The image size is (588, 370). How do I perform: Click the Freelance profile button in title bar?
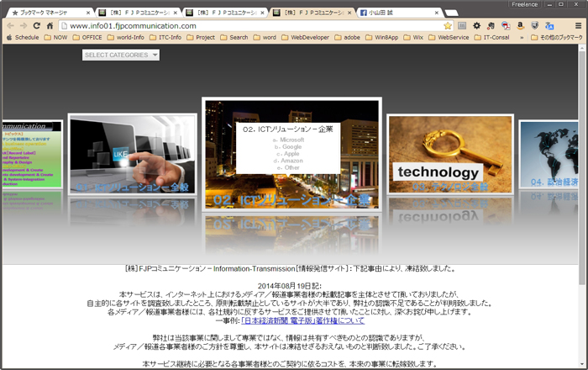(x=525, y=4)
